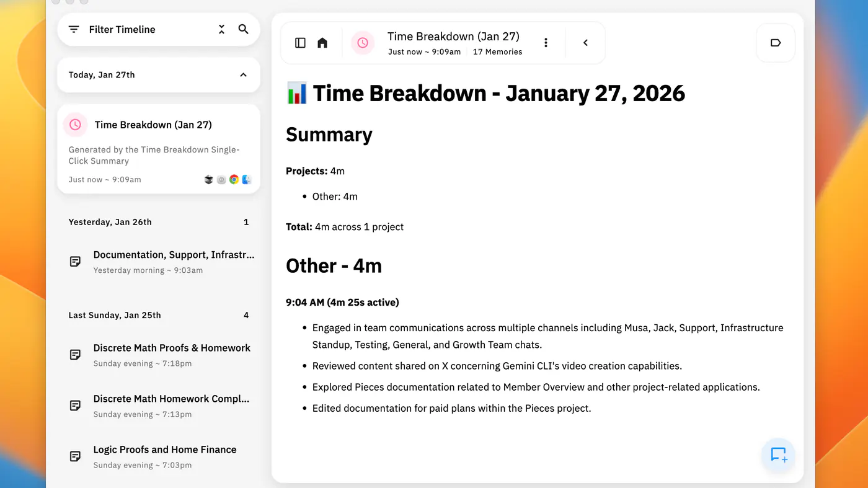The width and height of the screenshot is (868, 488).
Task: Click the back chevron in header toolbar
Action: [585, 43]
